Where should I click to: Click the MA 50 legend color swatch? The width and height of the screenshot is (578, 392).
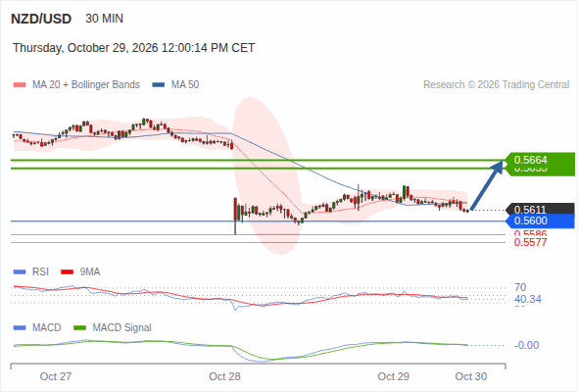point(159,85)
